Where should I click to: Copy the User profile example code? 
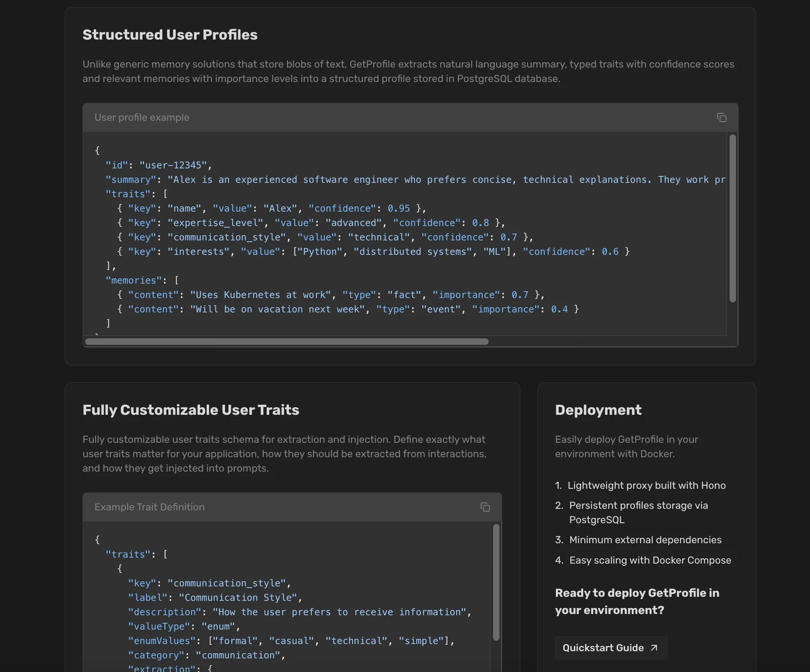(x=721, y=117)
